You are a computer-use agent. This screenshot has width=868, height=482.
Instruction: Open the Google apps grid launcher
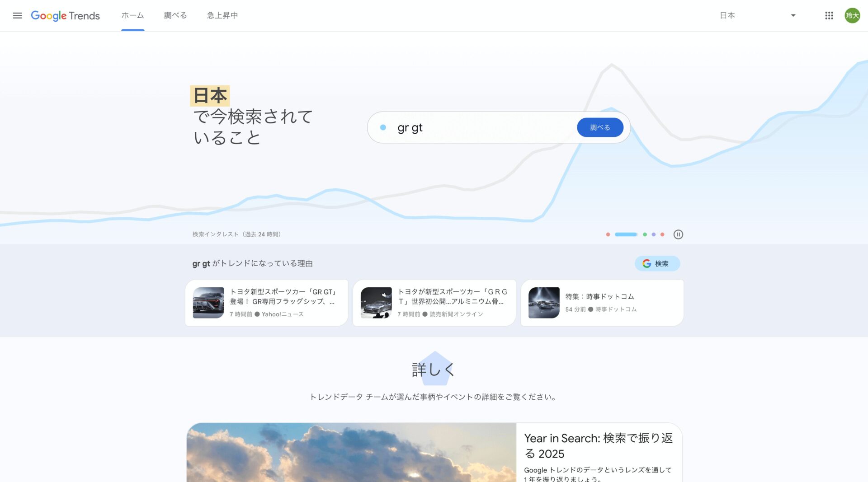point(829,15)
